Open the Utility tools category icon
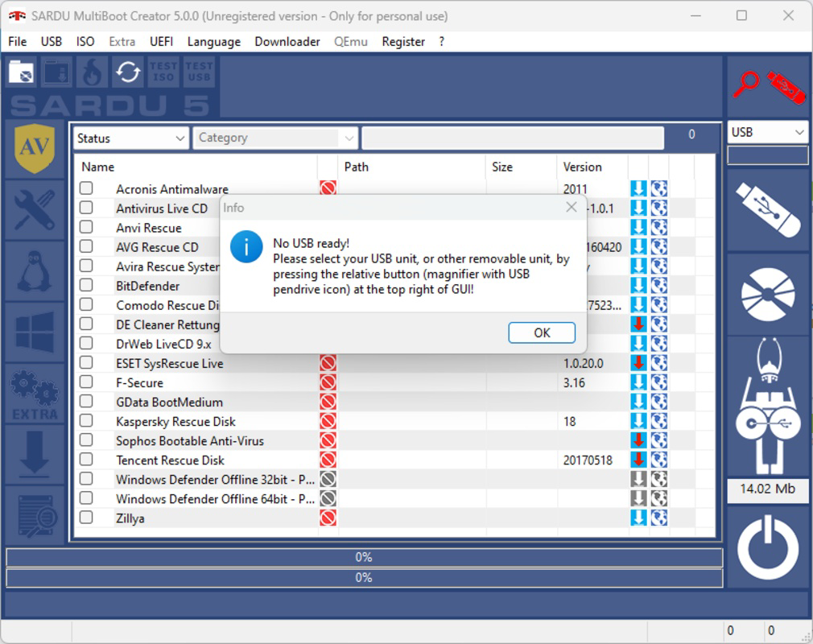The image size is (813, 644). click(35, 209)
